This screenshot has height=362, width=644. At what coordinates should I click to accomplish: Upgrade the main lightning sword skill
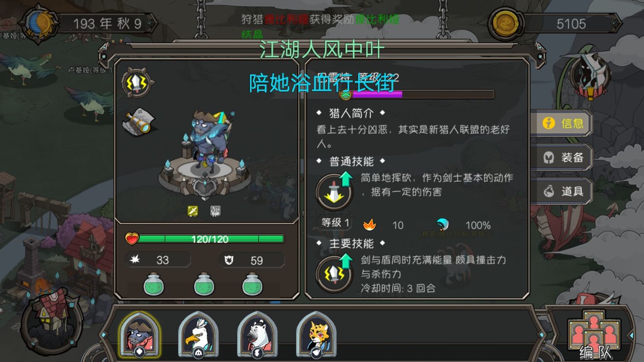point(334,273)
